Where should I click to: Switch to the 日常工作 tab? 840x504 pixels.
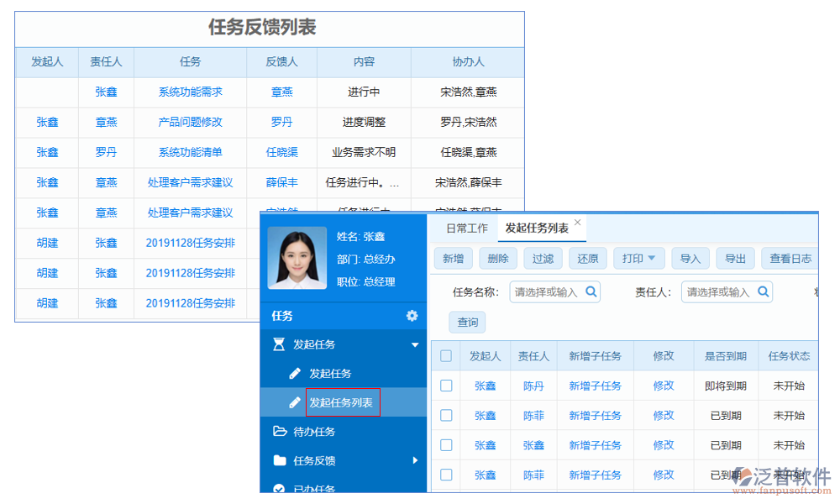tap(466, 228)
